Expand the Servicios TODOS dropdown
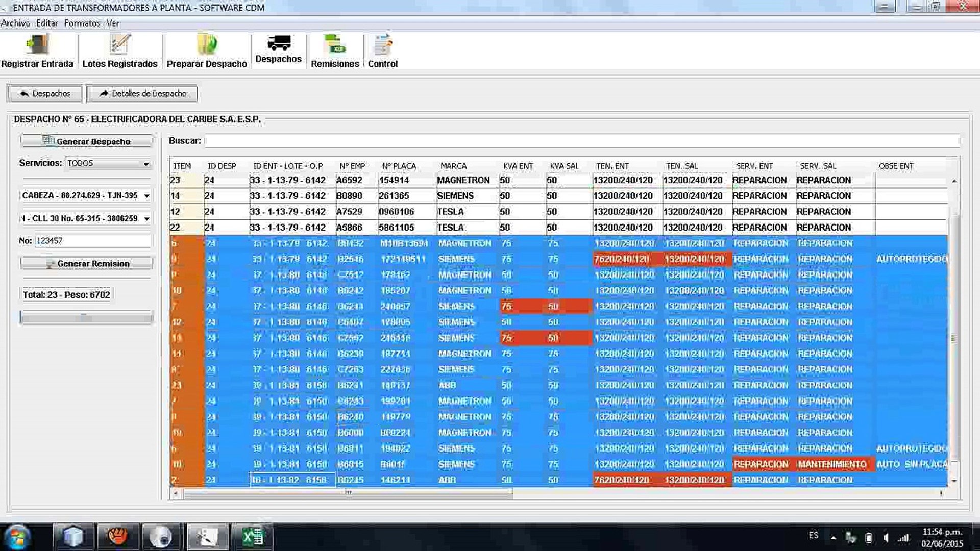This screenshot has height=551, width=980. click(x=146, y=164)
